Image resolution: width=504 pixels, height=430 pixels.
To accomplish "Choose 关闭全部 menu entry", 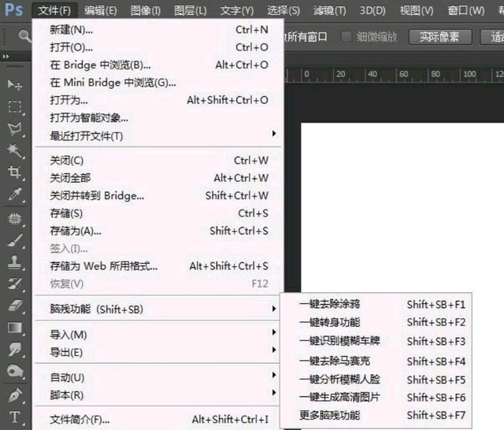I will click(158, 178).
